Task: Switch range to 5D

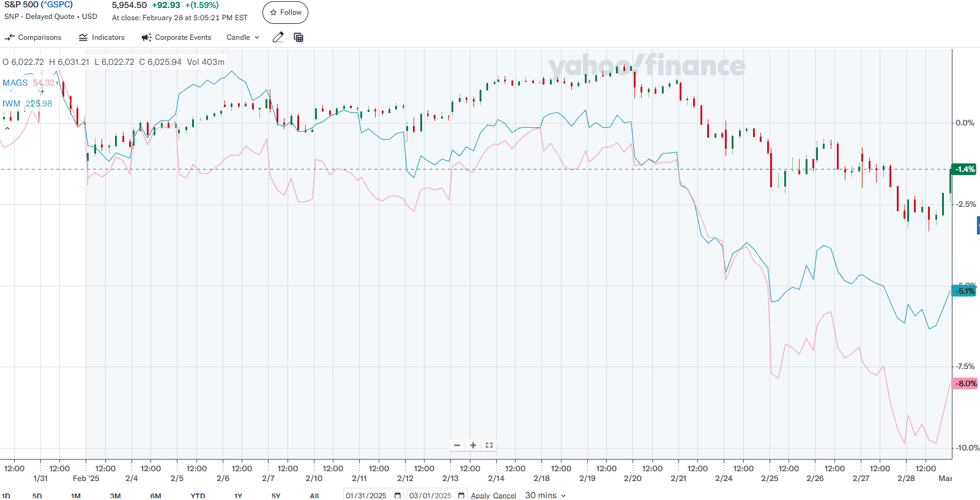Action: pos(37,496)
